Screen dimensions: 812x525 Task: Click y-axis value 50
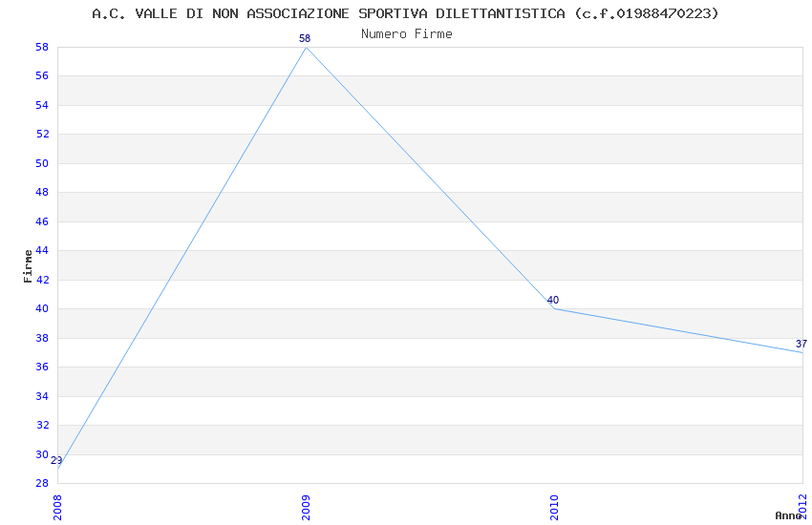pos(42,163)
